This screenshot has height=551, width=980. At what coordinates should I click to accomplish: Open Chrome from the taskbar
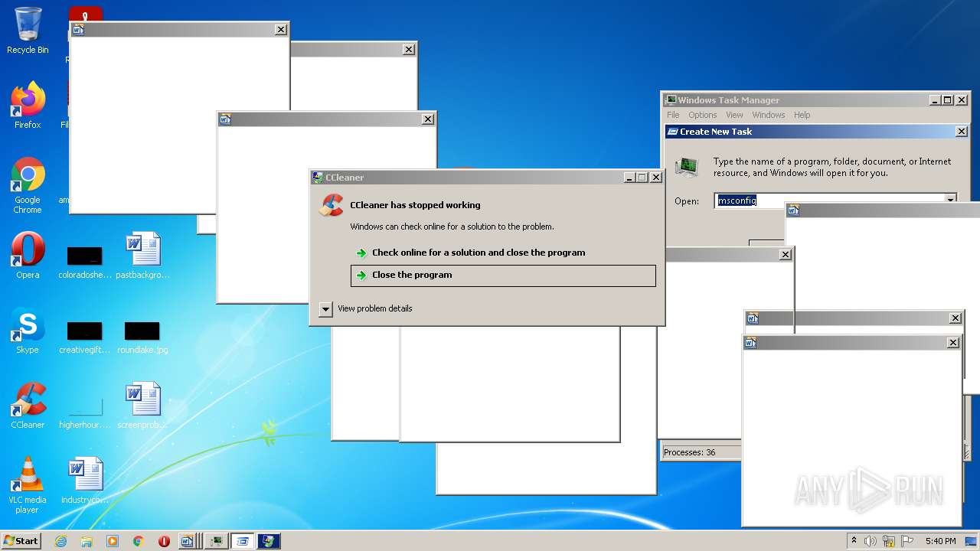[139, 541]
